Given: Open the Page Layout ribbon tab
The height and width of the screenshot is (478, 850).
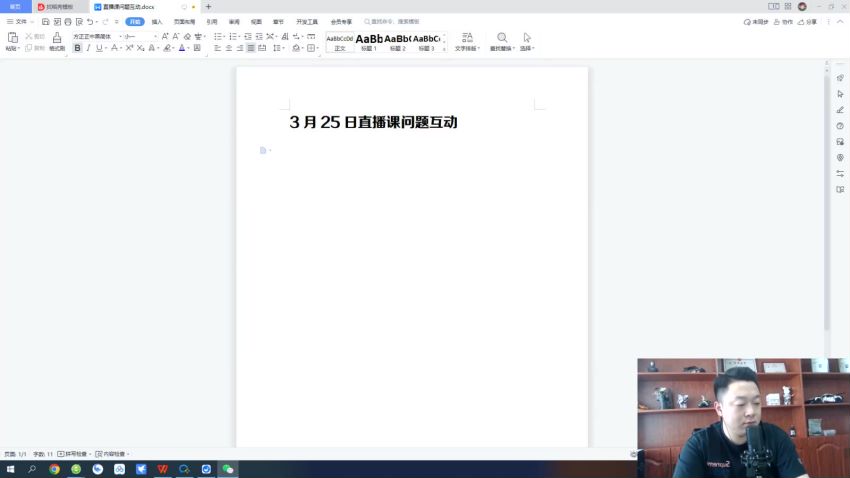Looking at the screenshot, I should pyautogui.click(x=184, y=22).
